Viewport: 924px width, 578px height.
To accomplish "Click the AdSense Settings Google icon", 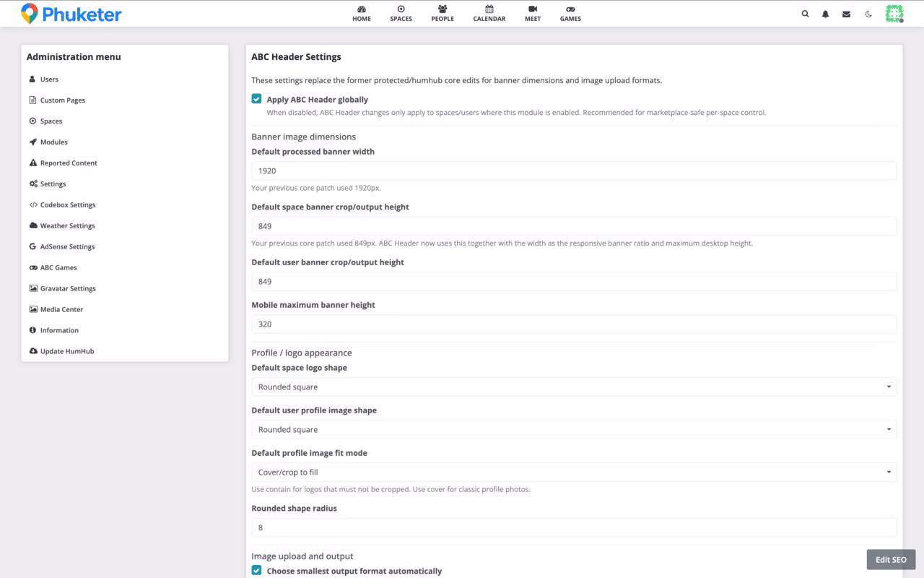I will tap(32, 247).
